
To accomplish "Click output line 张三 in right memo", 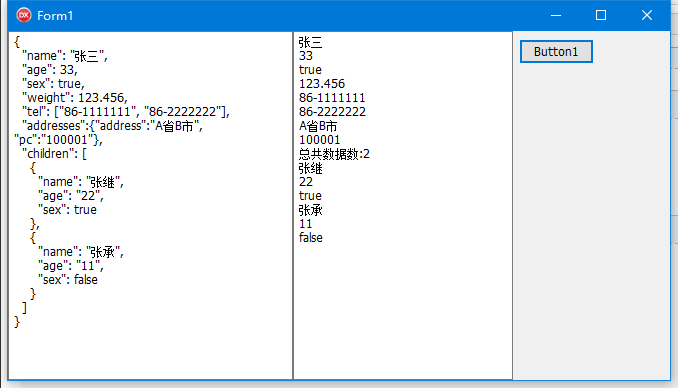I will (310, 42).
